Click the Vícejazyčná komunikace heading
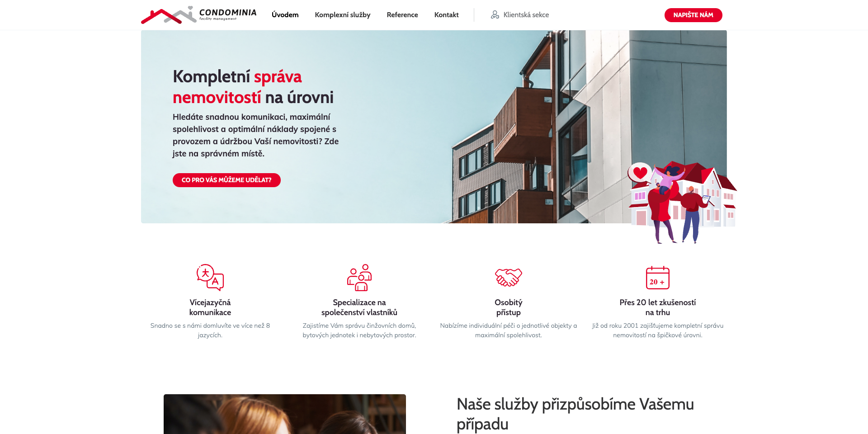Image resolution: width=868 pixels, height=434 pixels. tap(210, 307)
